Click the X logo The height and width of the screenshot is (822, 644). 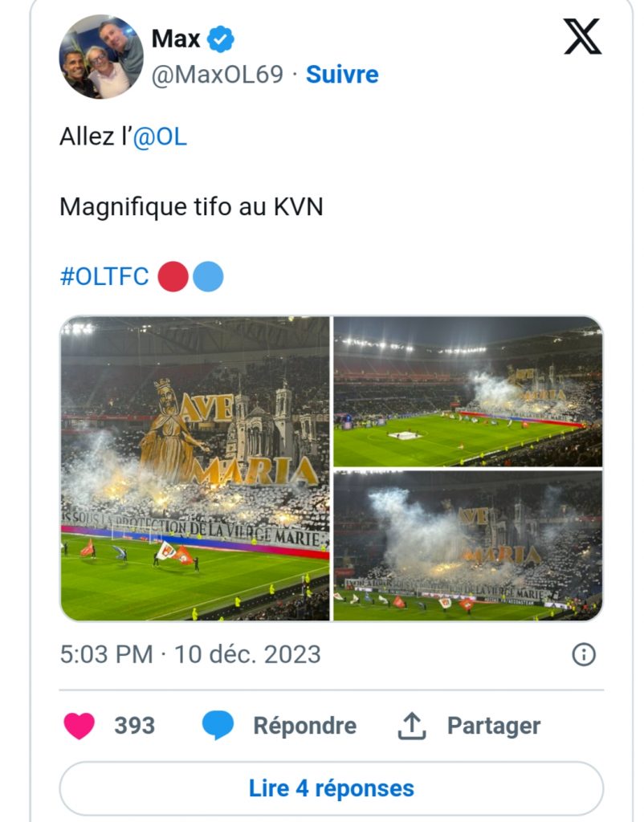click(582, 36)
